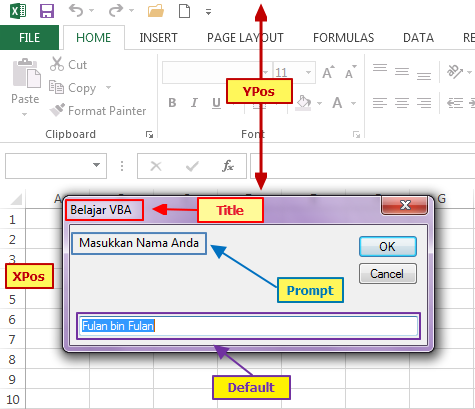The height and width of the screenshot is (409, 475).
Task: Undo the last action
Action: click(76, 11)
